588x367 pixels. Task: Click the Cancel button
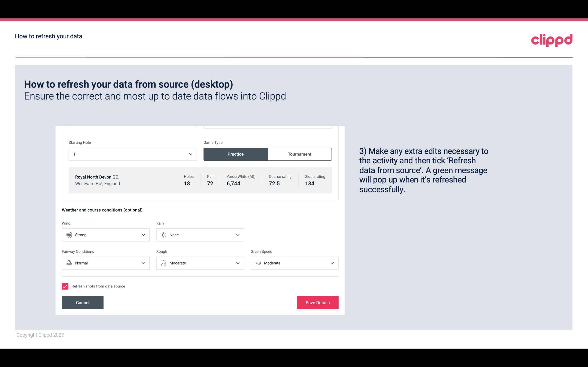[x=82, y=302]
